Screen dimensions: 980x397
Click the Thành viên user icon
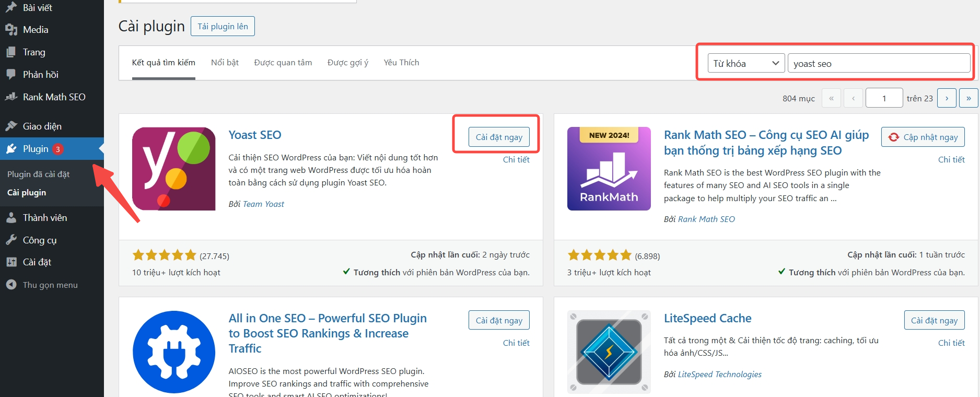pyautogui.click(x=11, y=218)
